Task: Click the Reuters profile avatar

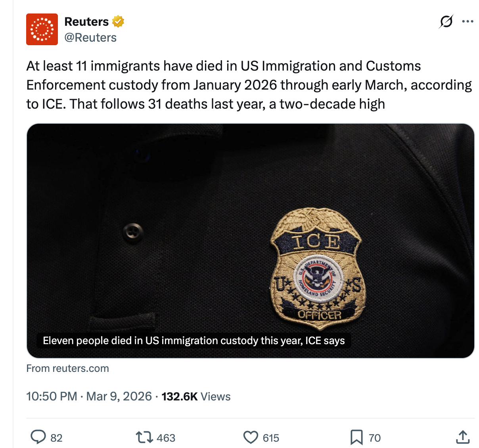Action: 42,29
